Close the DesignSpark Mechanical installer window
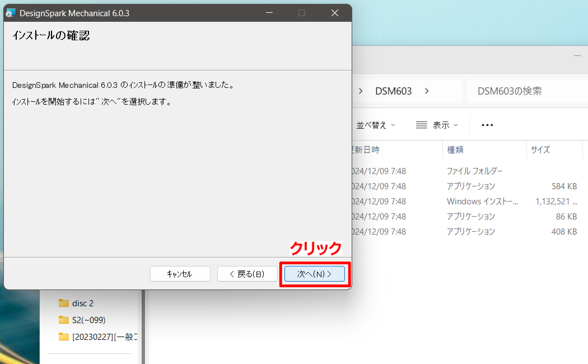The image size is (588, 364). (x=335, y=13)
